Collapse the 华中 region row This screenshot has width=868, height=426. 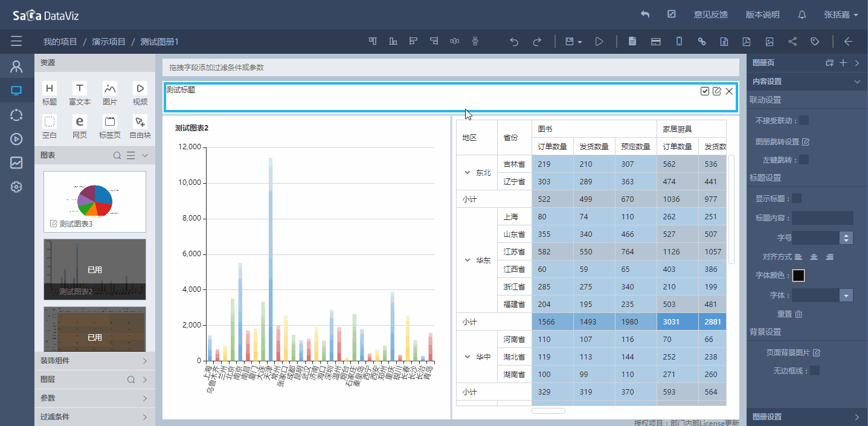pos(467,357)
